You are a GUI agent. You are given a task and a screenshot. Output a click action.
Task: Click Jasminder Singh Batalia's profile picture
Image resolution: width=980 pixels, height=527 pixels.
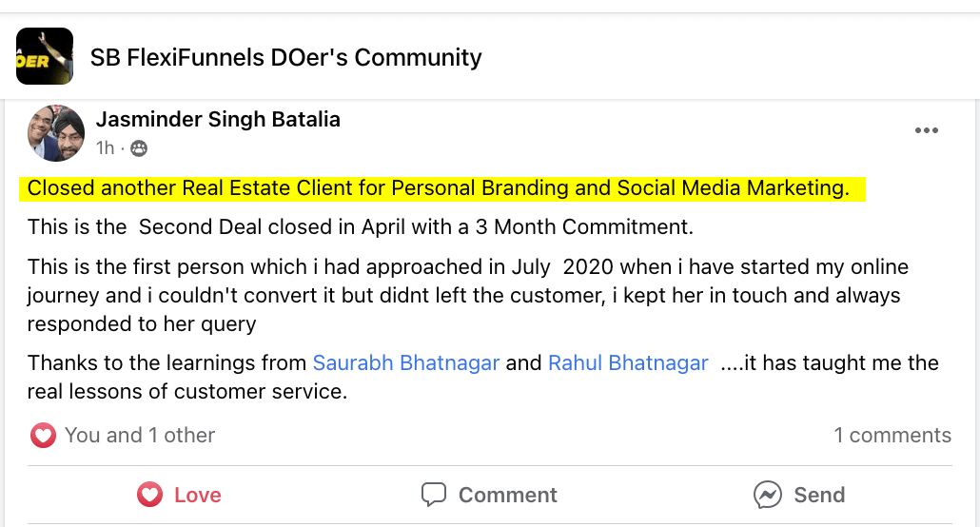click(55, 132)
